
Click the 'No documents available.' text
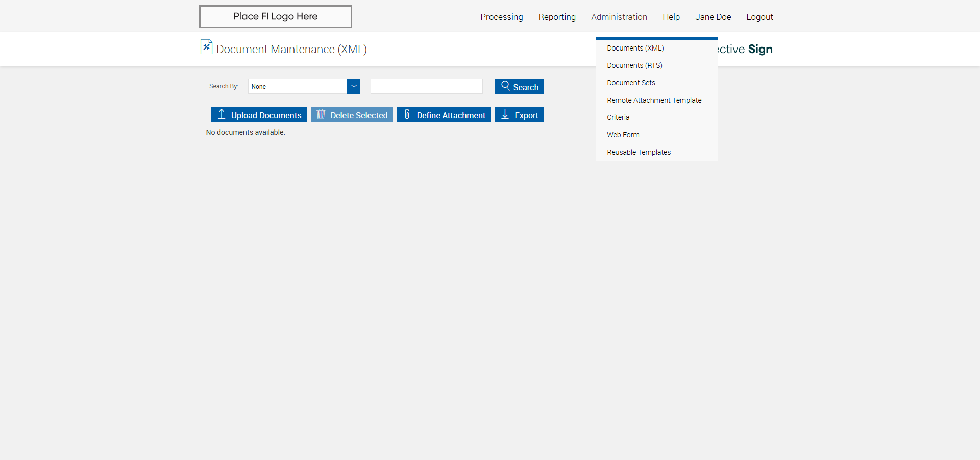[x=246, y=132]
